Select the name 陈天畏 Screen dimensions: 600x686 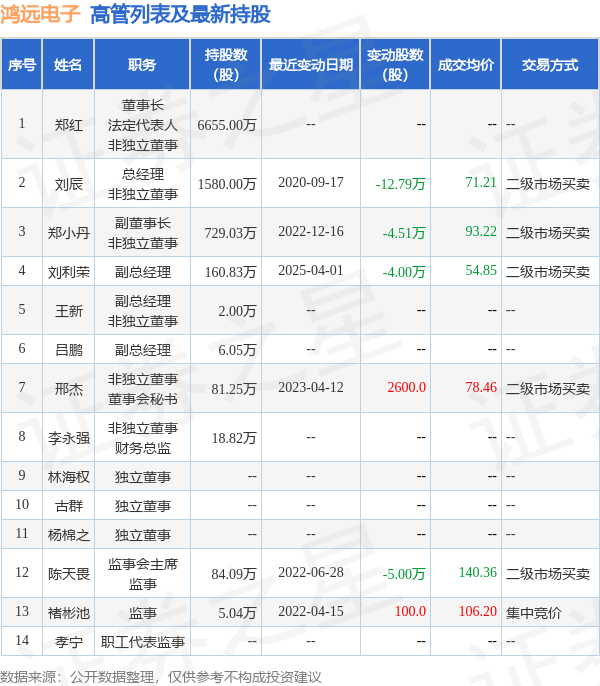69,574
